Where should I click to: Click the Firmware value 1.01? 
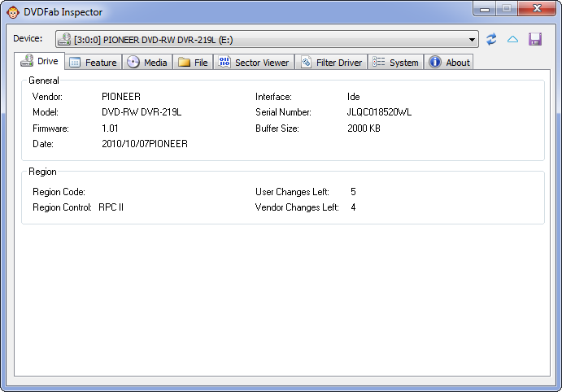110,128
